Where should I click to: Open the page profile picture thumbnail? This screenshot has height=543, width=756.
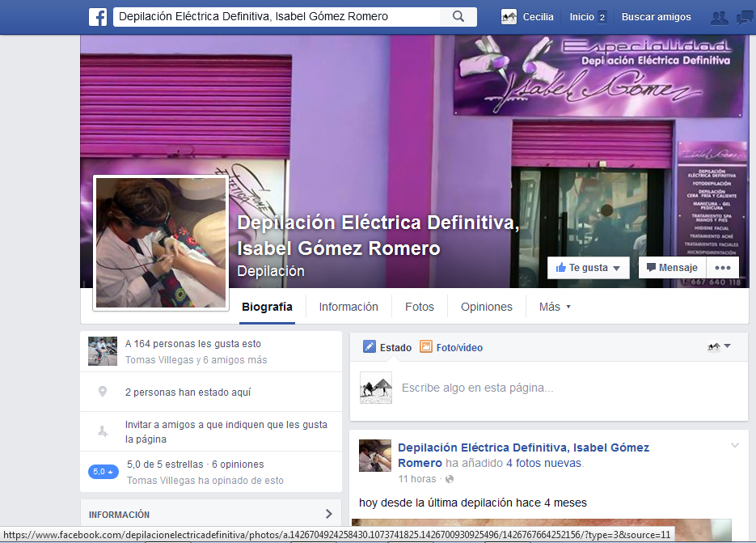[x=161, y=242]
